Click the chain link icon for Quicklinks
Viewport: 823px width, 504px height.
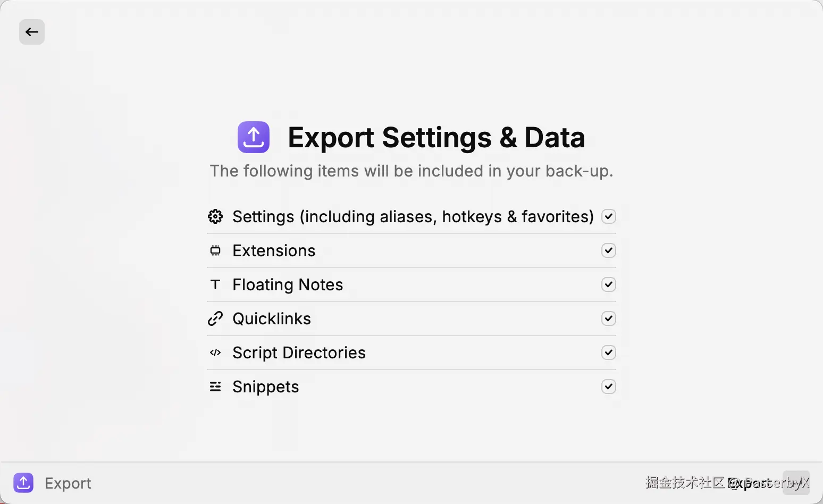pyautogui.click(x=215, y=318)
